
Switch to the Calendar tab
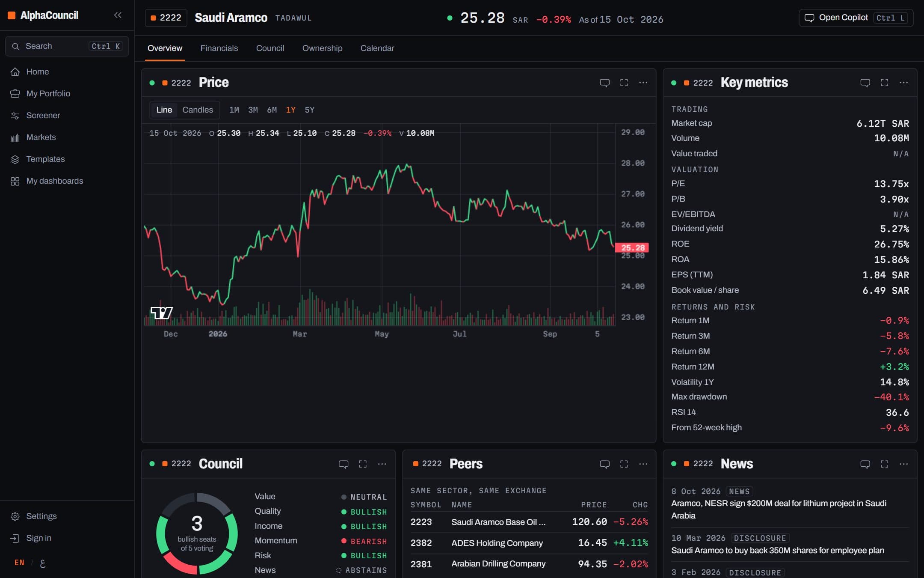click(377, 48)
